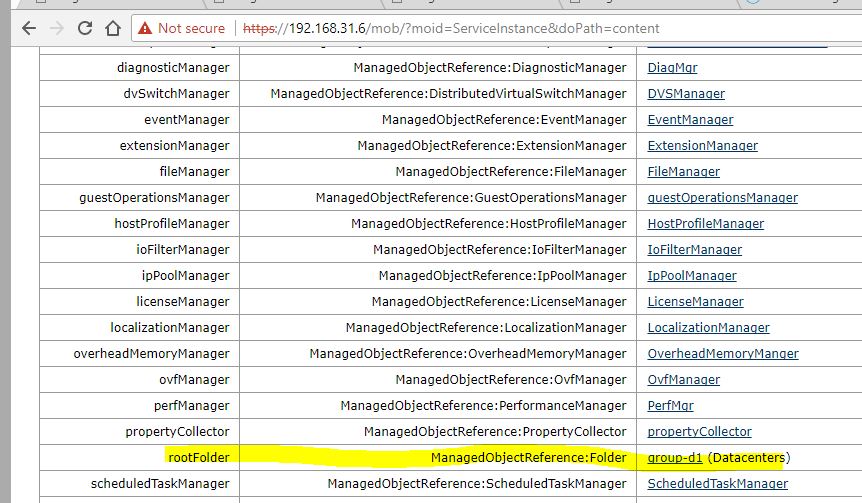This screenshot has height=503, width=862.
Task: Open the HostProfileManager link
Action: point(706,224)
